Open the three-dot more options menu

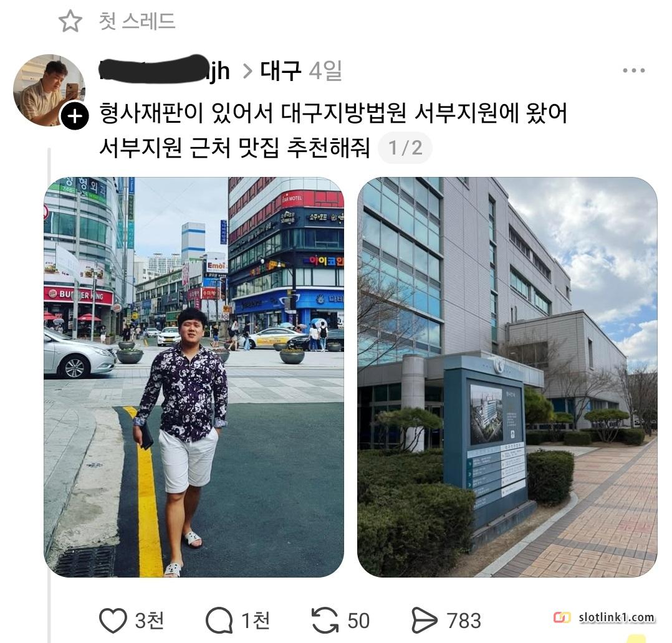[634, 70]
